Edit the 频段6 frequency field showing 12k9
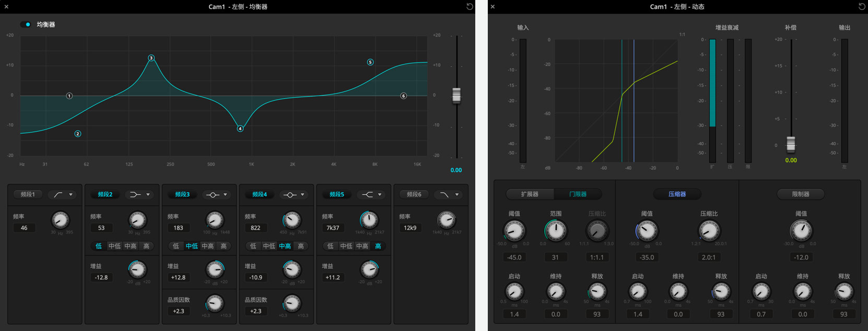 coord(410,228)
